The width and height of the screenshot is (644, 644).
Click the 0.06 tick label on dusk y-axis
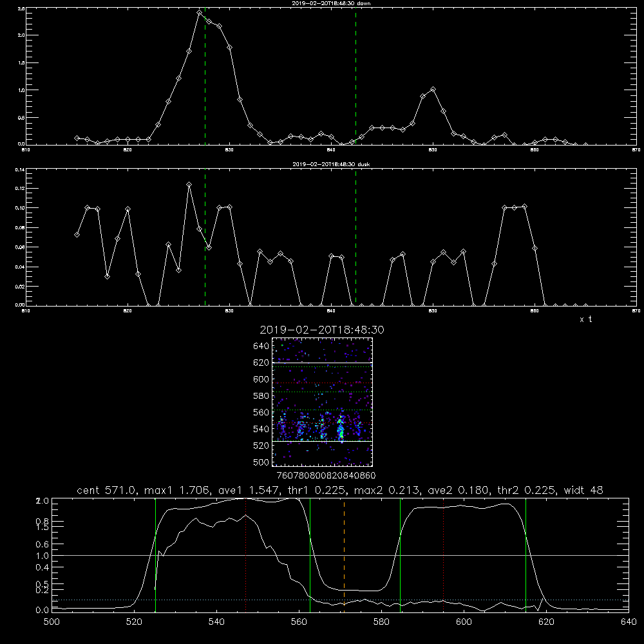coord(20,247)
